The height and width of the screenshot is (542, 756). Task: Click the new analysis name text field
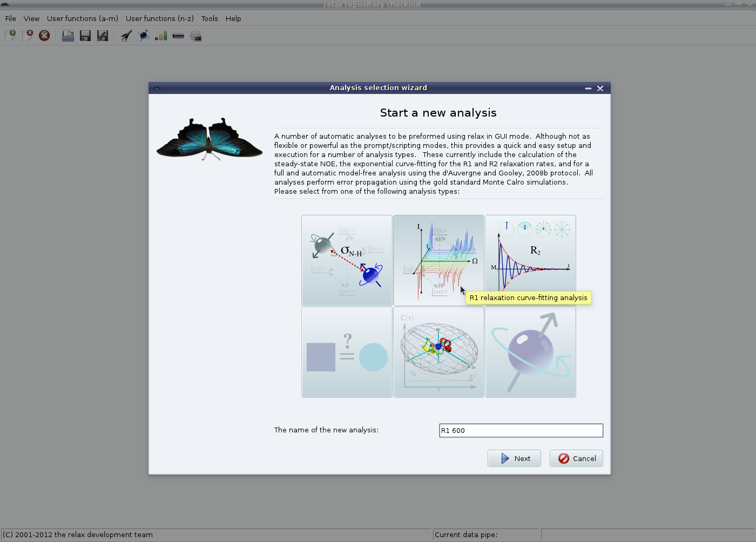click(521, 430)
